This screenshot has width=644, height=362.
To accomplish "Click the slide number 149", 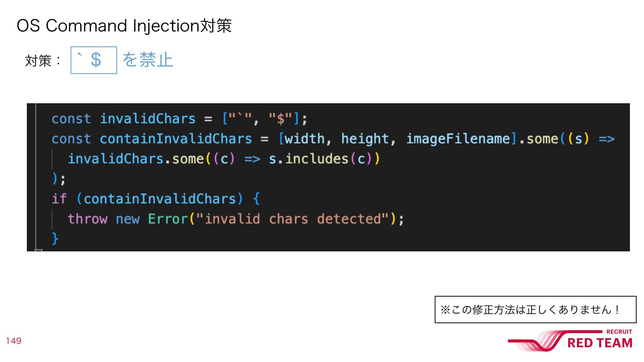I will [13, 341].
